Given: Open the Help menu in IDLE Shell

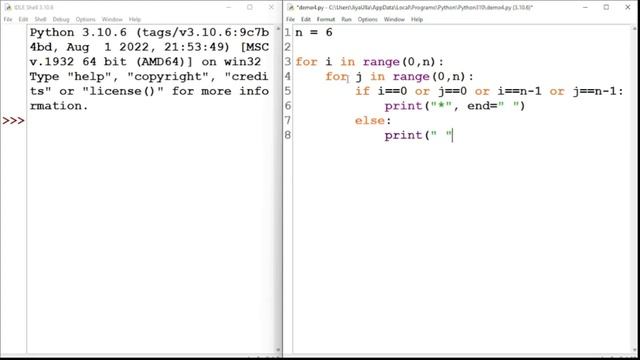Looking at the screenshot, I should (135, 19).
